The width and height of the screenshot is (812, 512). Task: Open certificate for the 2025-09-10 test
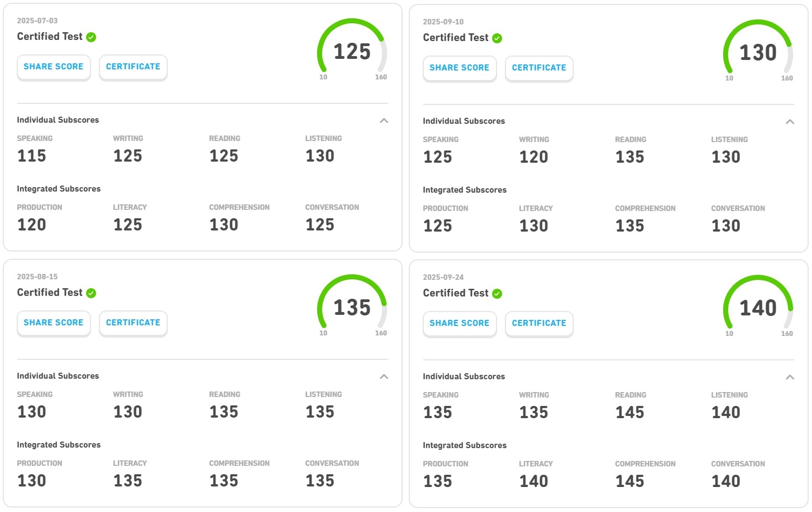point(539,68)
